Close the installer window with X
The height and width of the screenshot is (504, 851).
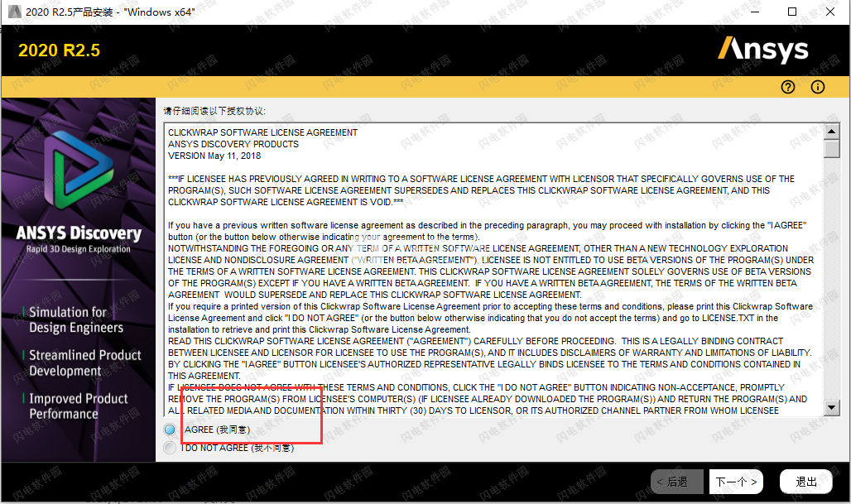coord(830,12)
